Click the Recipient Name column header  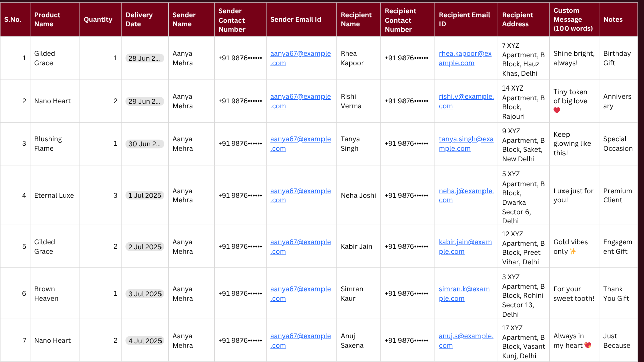click(x=358, y=19)
